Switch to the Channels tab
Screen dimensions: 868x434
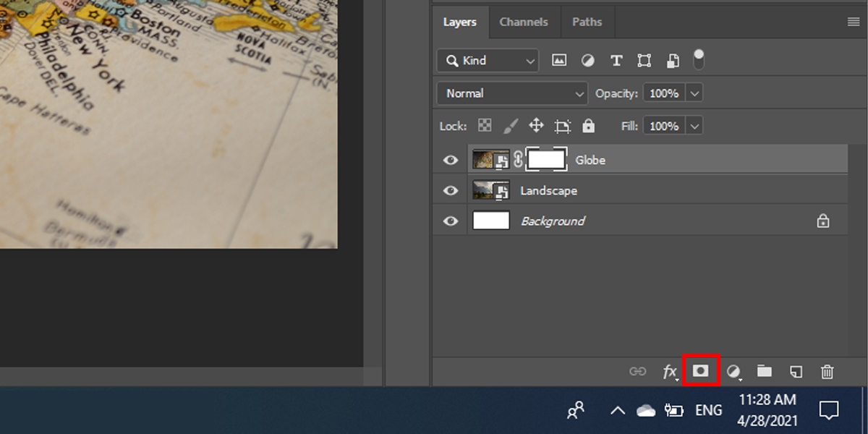(524, 22)
